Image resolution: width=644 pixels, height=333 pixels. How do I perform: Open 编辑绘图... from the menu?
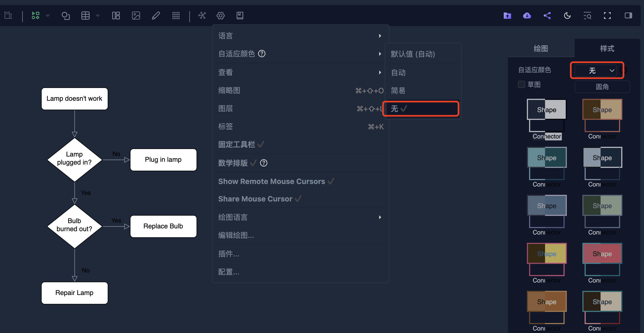click(236, 236)
